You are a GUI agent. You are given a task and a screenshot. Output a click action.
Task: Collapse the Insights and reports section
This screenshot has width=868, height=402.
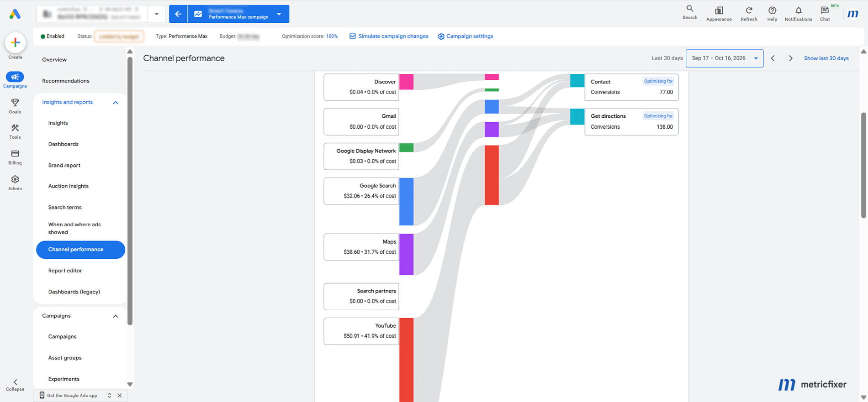pyautogui.click(x=116, y=103)
